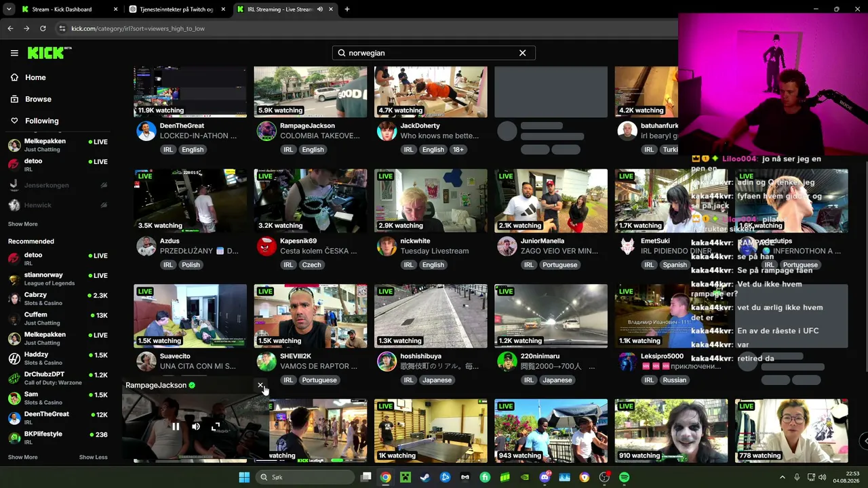This screenshot has height=488, width=868.
Task: Mute the mini player volume
Action: tap(195, 426)
